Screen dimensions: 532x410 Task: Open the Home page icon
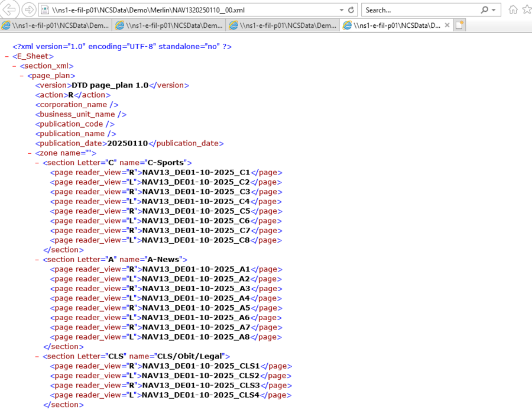513,9
